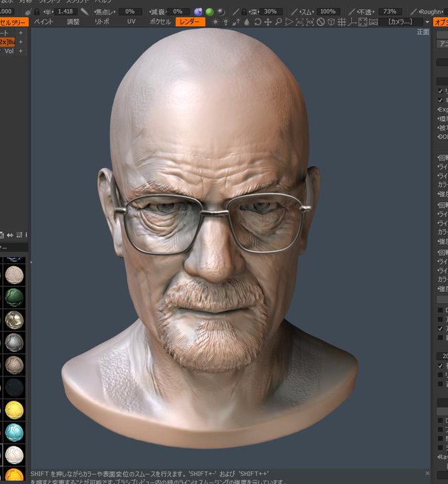Select the white material sphere
The width and height of the screenshot is (448, 484).
coord(14,455)
